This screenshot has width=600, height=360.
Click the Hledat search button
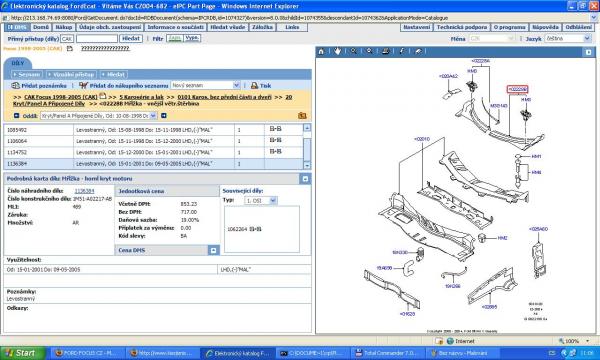tap(131, 38)
